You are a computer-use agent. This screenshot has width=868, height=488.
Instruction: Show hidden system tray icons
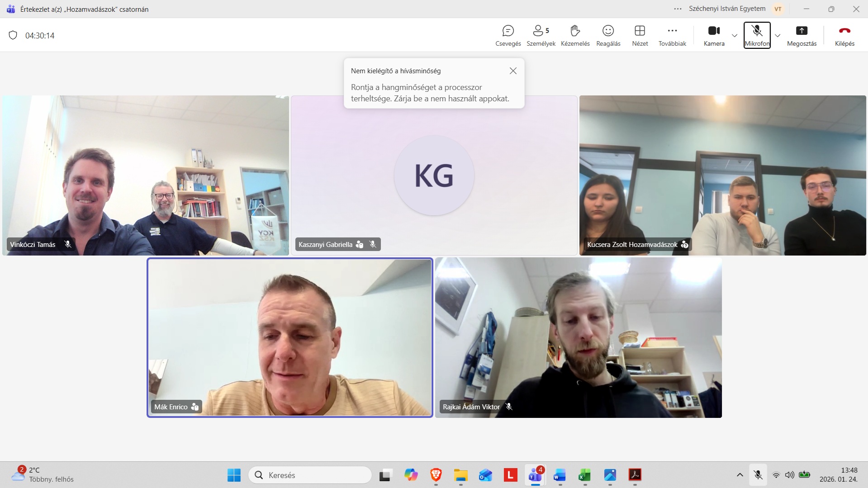[740, 475]
